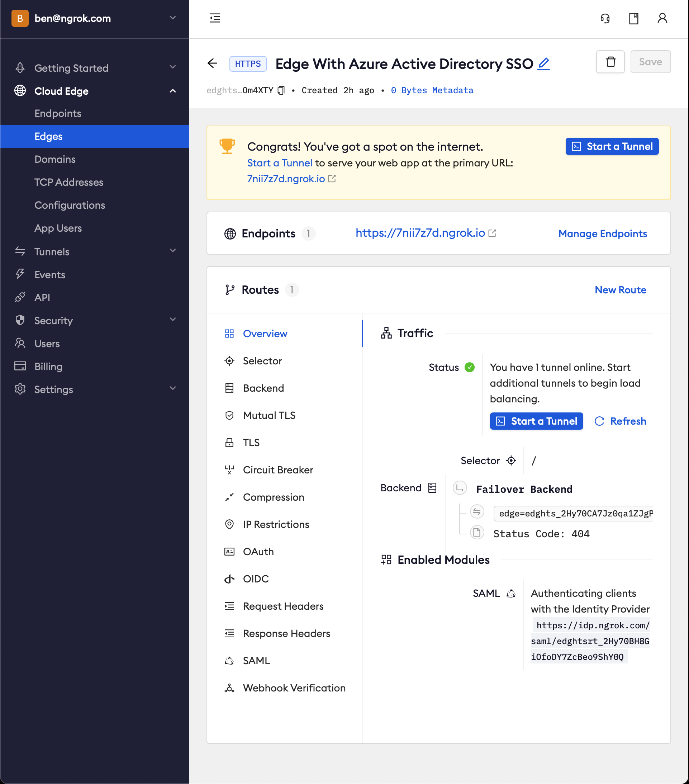Open external link icon beside 7nii7z7d.ngrok.io in banner

[x=332, y=179]
